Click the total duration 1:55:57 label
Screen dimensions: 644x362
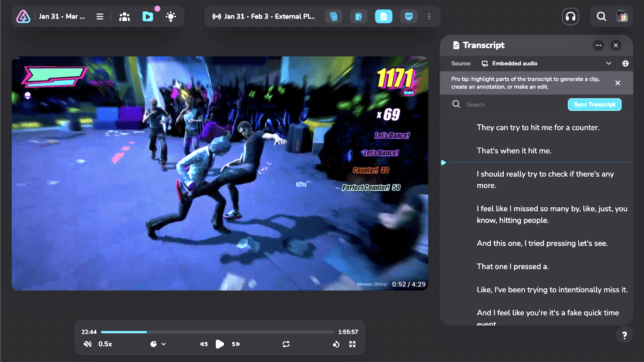click(348, 332)
